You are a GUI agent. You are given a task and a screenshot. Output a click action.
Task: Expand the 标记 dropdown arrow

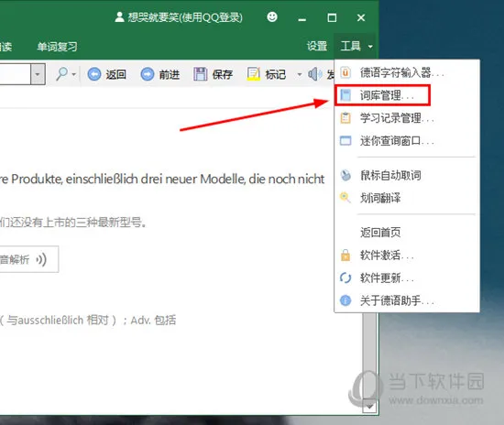300,74
